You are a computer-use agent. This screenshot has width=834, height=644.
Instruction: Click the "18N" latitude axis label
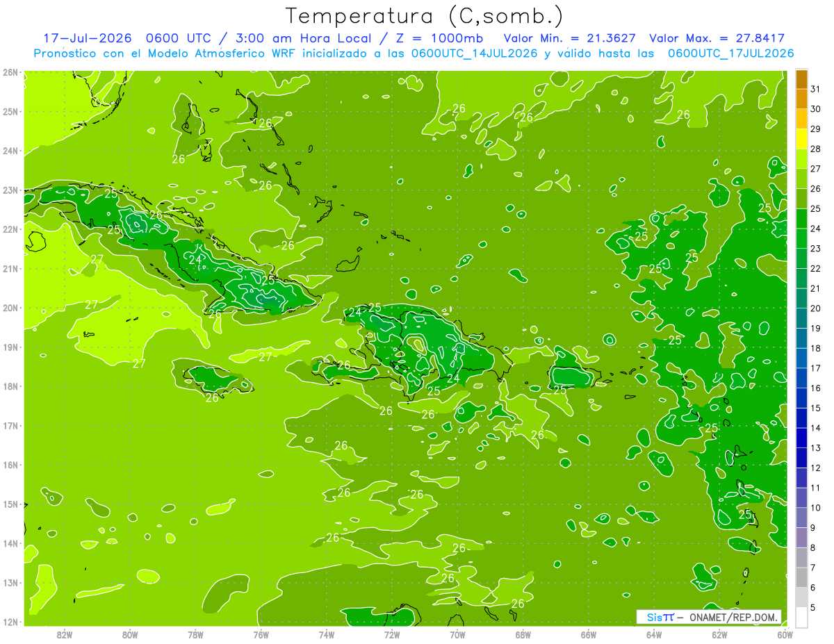(10, 386)
